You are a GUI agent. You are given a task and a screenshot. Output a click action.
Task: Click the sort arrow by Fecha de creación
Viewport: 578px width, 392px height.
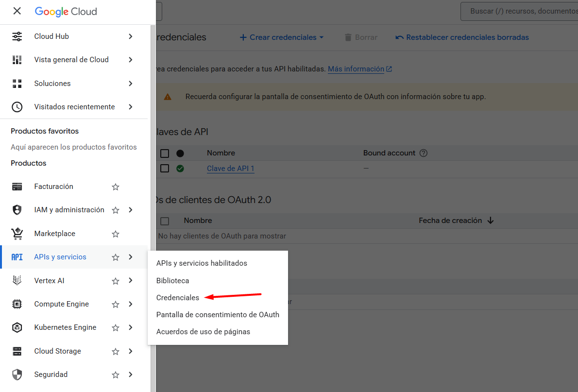(490, 221)
